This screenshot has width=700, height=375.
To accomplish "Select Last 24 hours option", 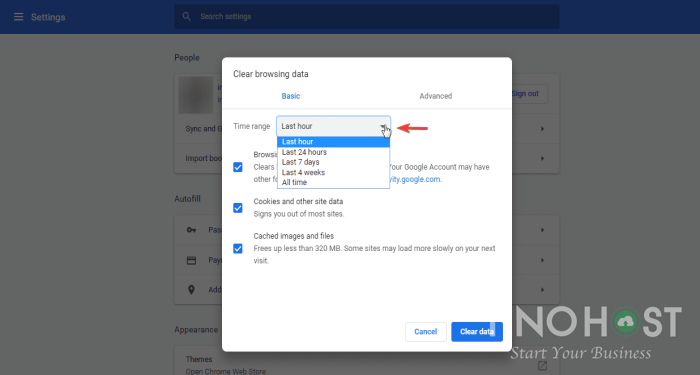I will click(x=333, y=152).
